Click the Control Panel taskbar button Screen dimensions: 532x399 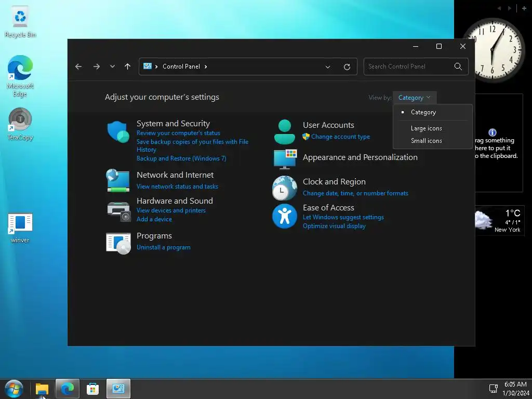(x=118, y=389)
